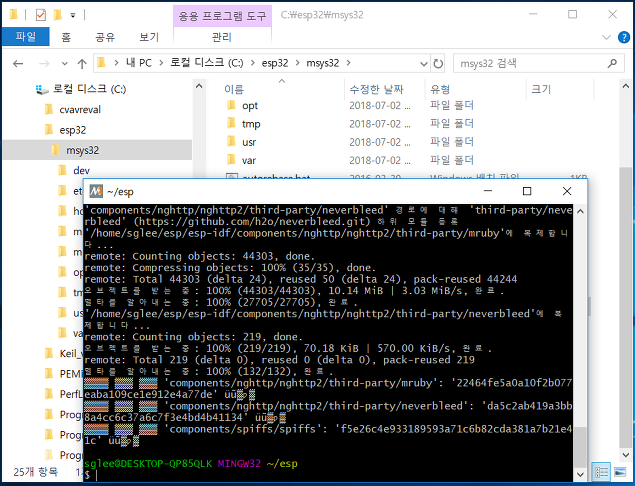635x486 pixels.
Task: Open the recent locations dropdown arrow
Action: (64, 64)
